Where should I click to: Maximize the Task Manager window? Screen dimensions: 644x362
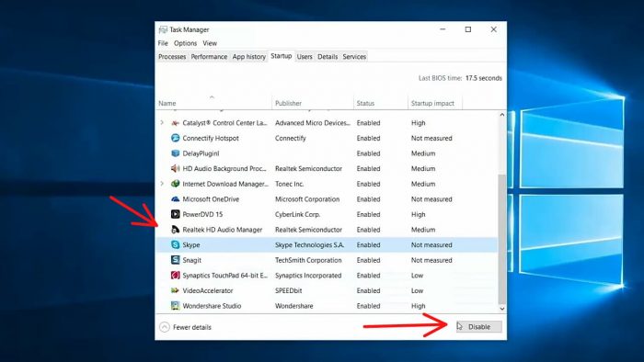click(468, 29)
